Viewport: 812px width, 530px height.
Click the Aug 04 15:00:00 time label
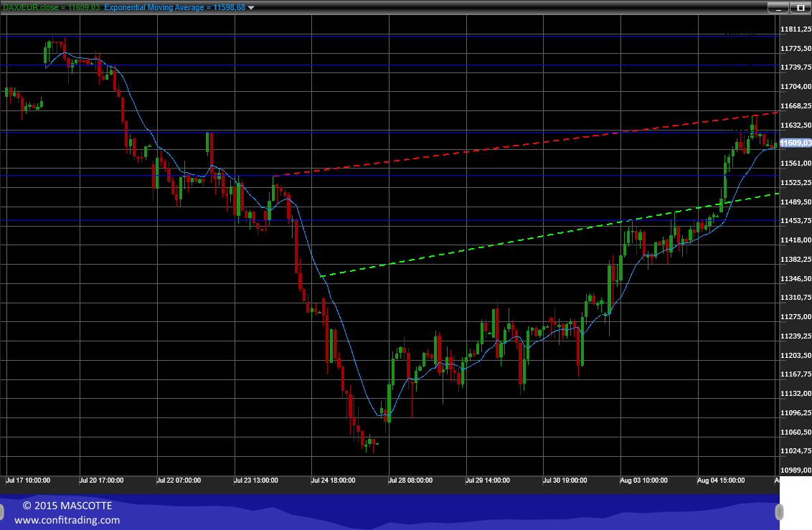click(x=721, y=481)
